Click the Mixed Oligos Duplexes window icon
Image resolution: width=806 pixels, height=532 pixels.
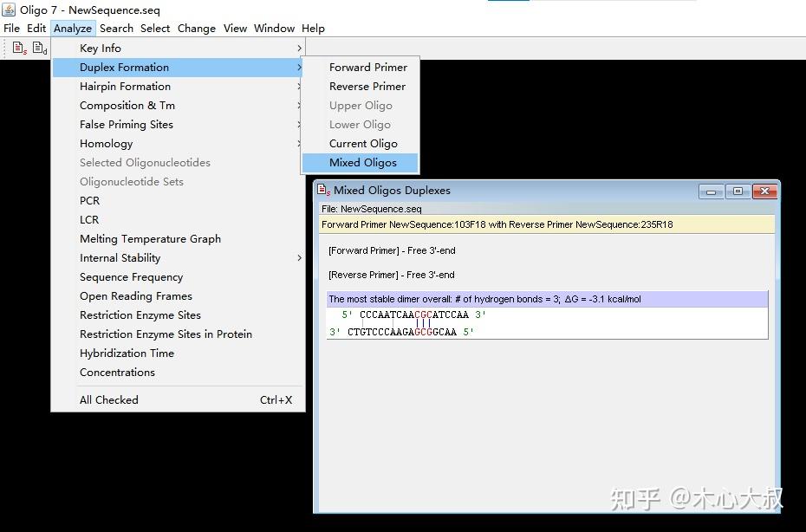(x=323, y=190)
